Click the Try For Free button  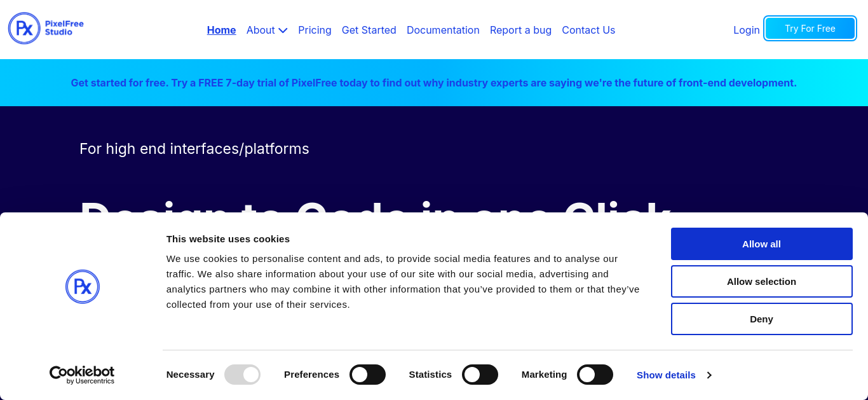(810, 29)
